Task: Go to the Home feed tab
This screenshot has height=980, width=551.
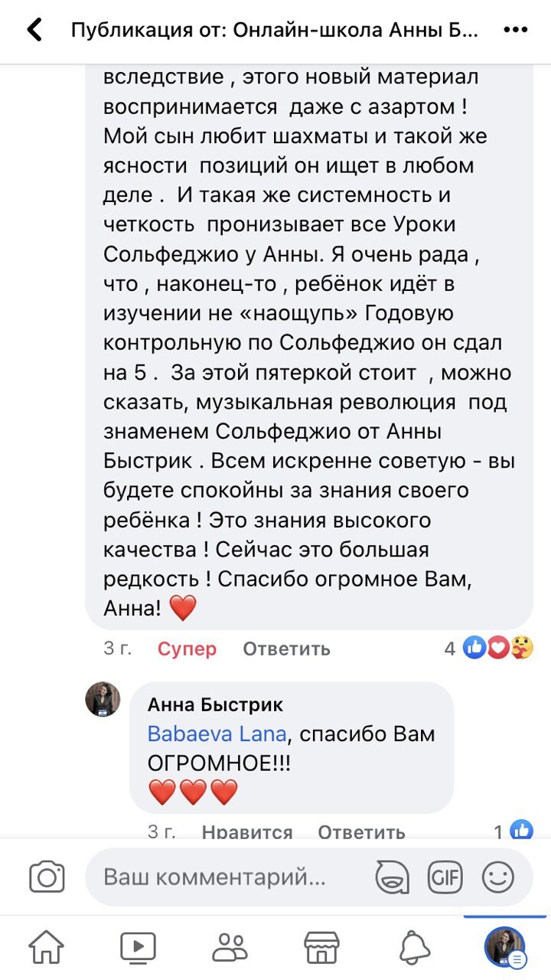Action: pos(46,947)
